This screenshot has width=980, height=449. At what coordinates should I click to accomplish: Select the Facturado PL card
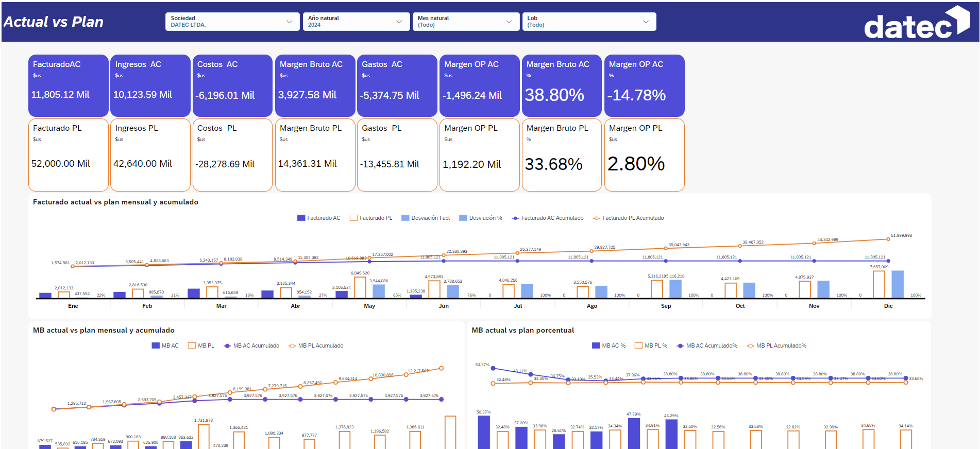pos(68,155)
